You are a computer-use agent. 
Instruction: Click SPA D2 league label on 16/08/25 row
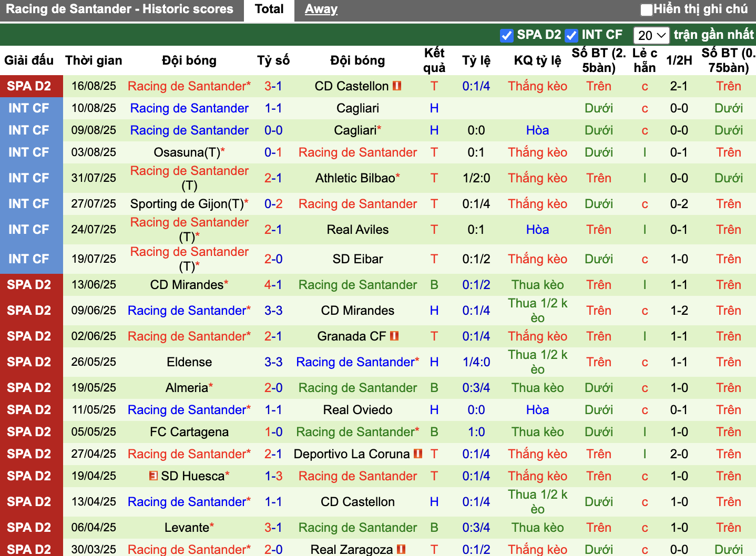click(29, 86)
